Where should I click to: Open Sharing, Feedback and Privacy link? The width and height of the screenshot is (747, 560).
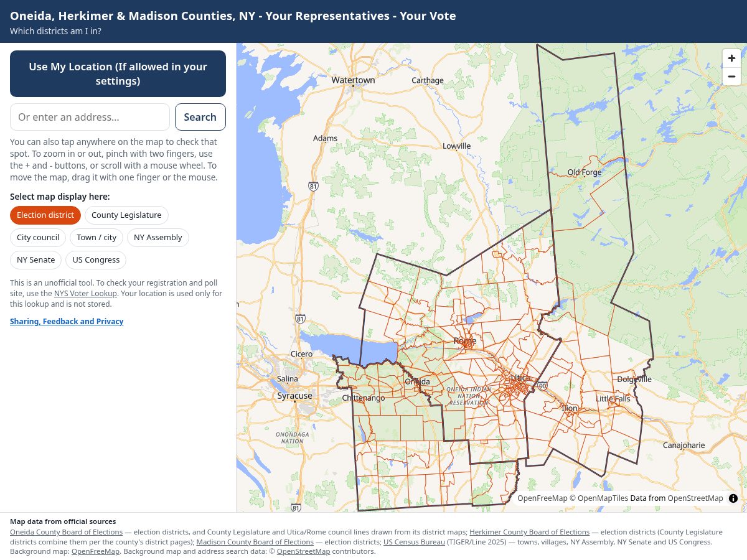pyautogui.click(x=67, y=322)
